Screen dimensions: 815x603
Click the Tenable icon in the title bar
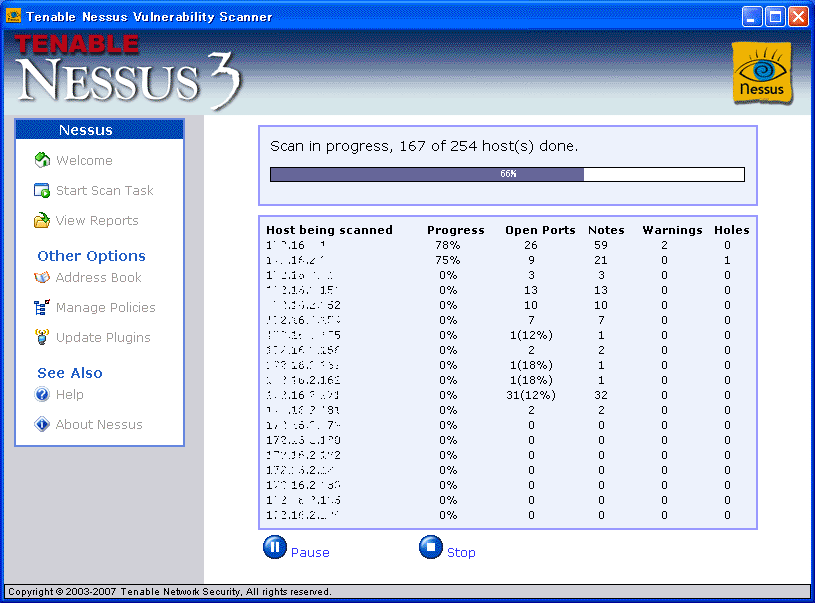point(13,17)
